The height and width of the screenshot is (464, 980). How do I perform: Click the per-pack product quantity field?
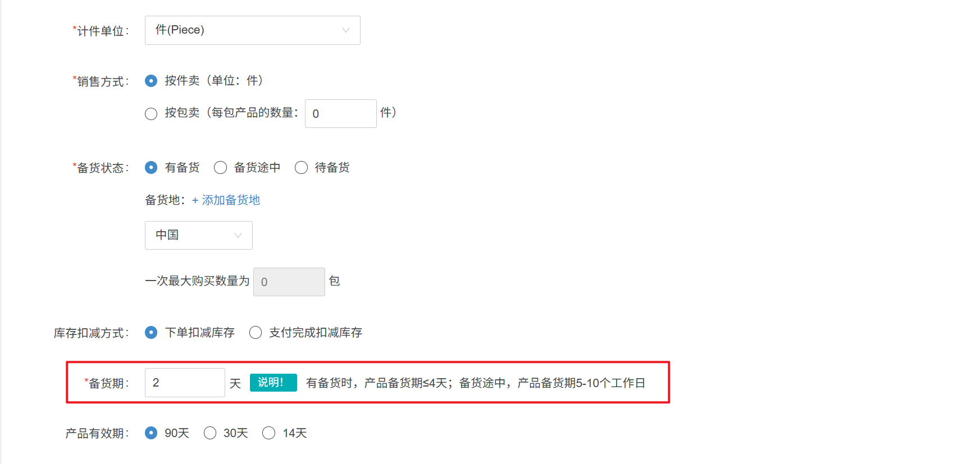click(x=340, y=114)
